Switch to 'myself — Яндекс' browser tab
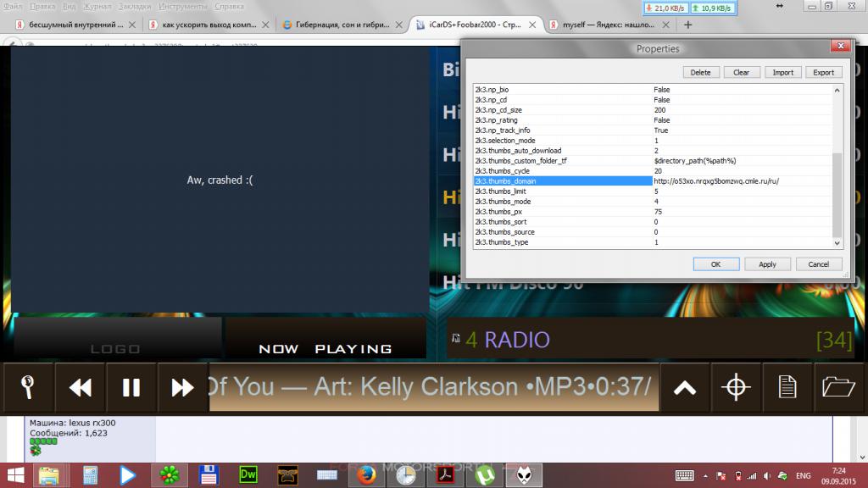Viewport: 868px width, 488px height. coord(609,25)
